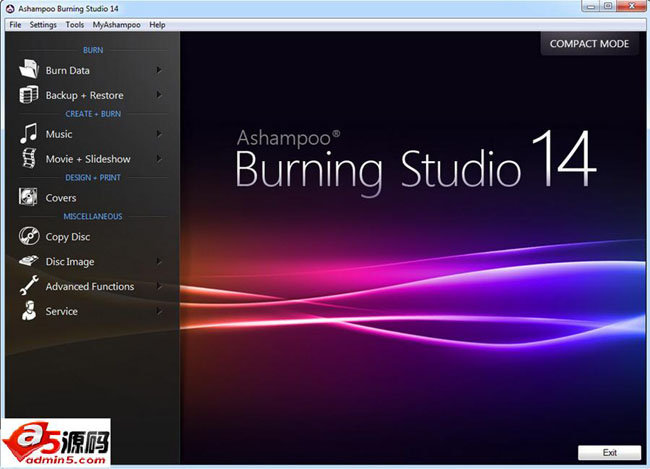Click the Burn Data folder icon
650x469 pixels.
click(29, 69)
